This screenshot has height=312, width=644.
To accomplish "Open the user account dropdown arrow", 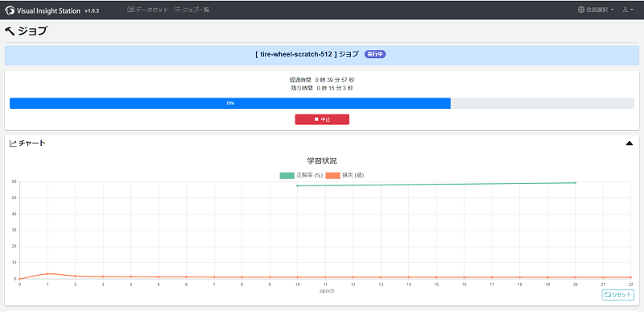I will tap(632, 10).
